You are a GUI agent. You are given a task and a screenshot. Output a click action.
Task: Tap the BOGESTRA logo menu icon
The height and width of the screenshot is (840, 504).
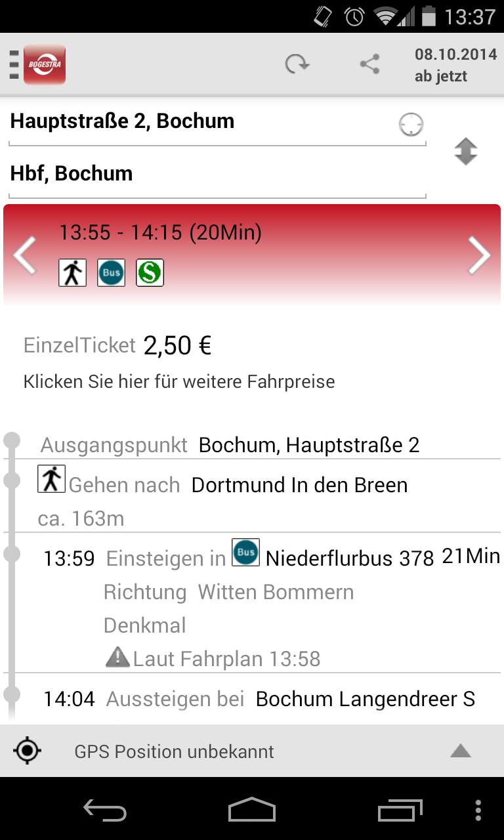coord(38,64)
